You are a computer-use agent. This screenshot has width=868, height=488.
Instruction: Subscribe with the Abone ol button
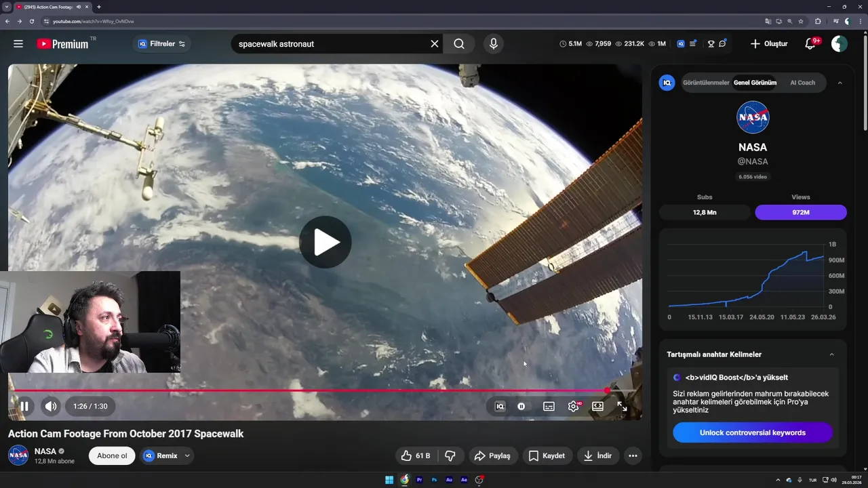112,455
